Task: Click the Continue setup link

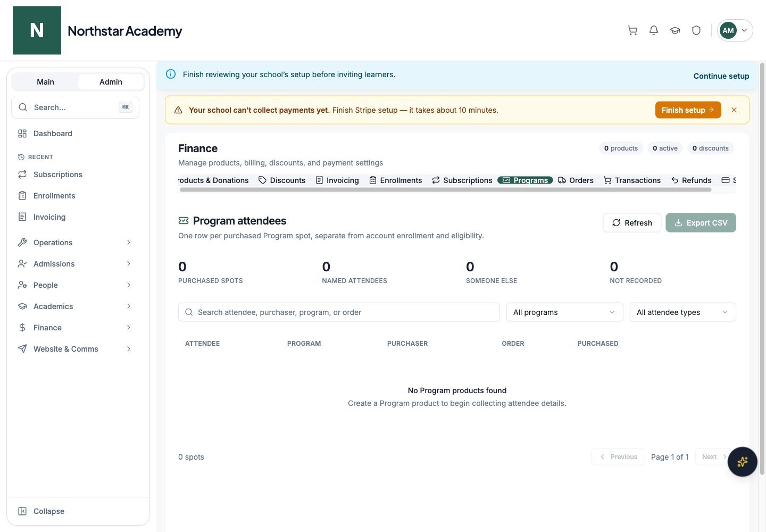Action: (721, 76)
